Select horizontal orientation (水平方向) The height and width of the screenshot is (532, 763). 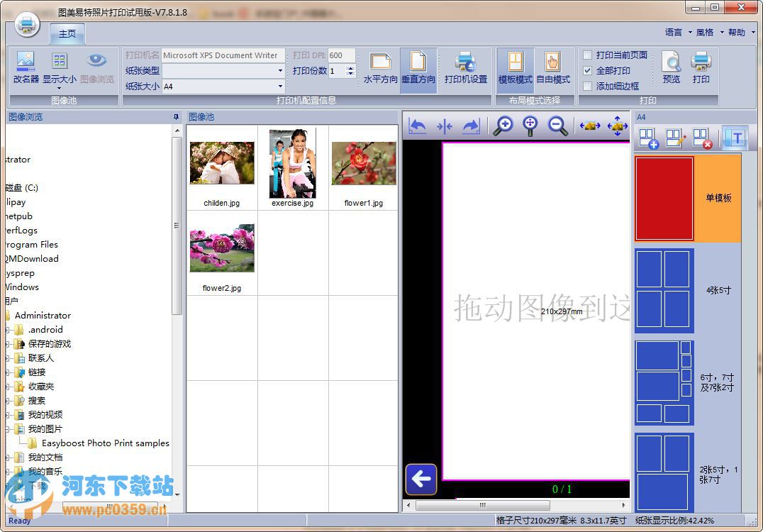pos(381,67)
